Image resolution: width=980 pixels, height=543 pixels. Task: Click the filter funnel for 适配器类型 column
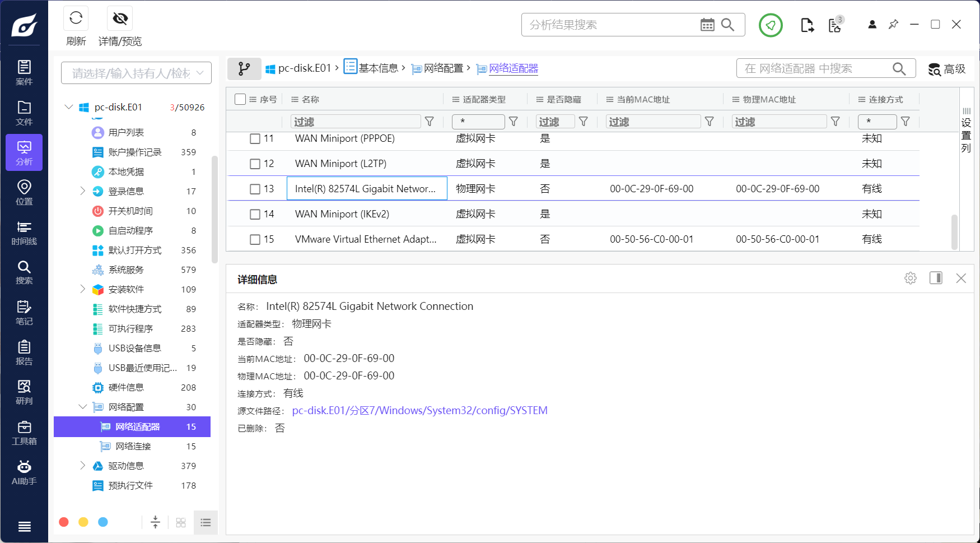(x=514, y=122)
